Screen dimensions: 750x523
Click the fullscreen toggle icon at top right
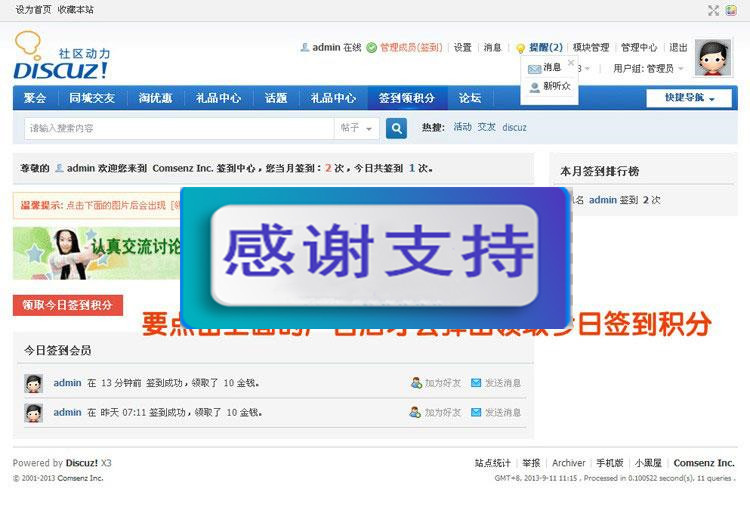click(x=713, y=10)
